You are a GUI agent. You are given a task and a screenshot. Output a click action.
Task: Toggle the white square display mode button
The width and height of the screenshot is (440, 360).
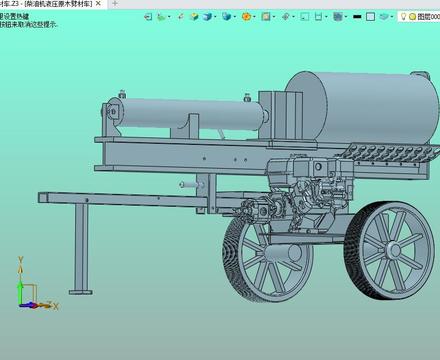370,16
